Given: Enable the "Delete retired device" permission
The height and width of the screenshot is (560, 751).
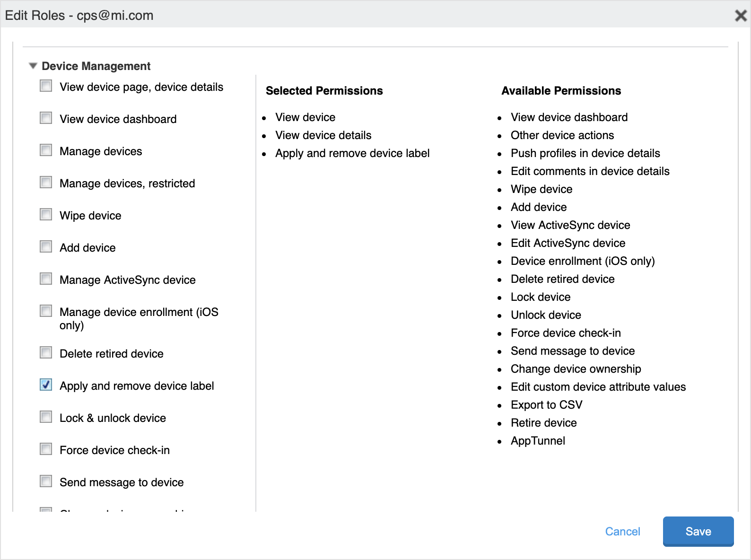Looking at the screenshot, I should (45, 352).
